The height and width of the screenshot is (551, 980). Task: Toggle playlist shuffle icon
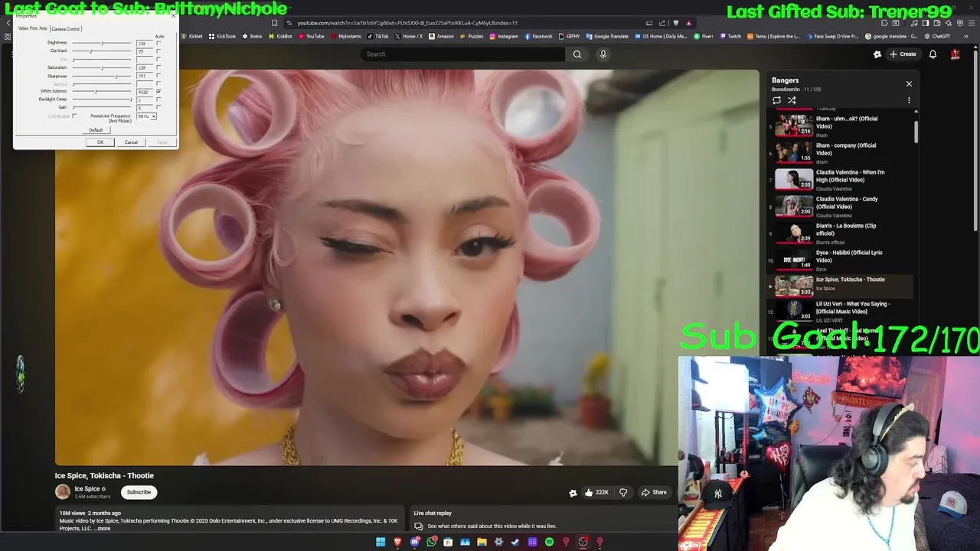pyautogui.click(x=792, y=100)
